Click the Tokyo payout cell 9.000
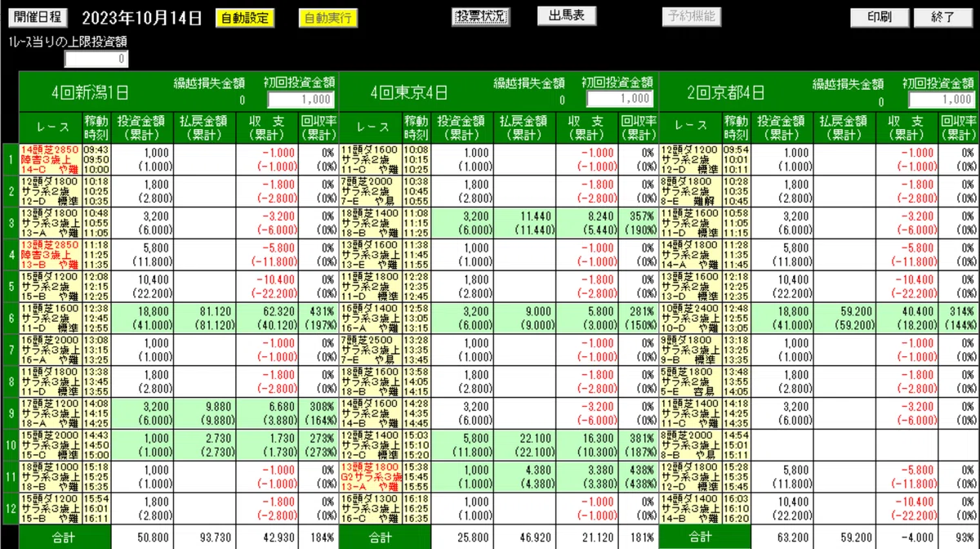 (x=523, y=318)
